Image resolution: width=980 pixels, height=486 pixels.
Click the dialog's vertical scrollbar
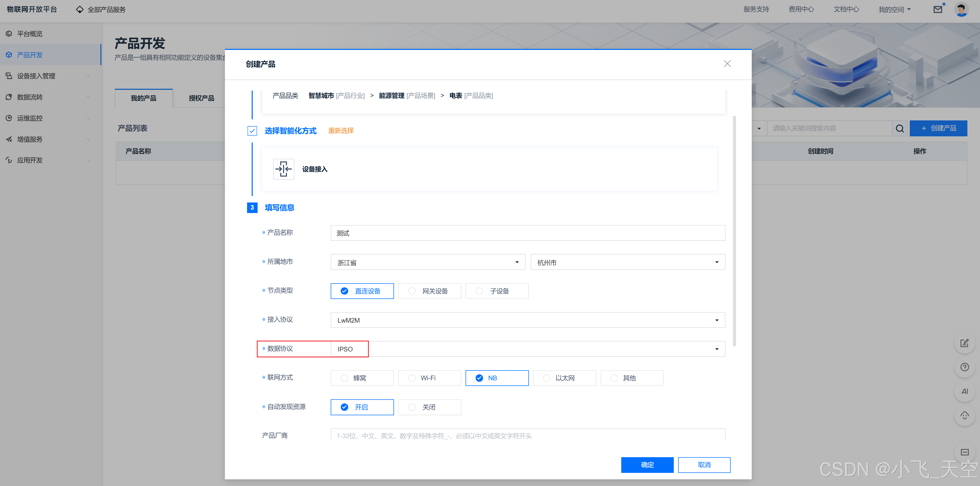click(x=734, y=231)
